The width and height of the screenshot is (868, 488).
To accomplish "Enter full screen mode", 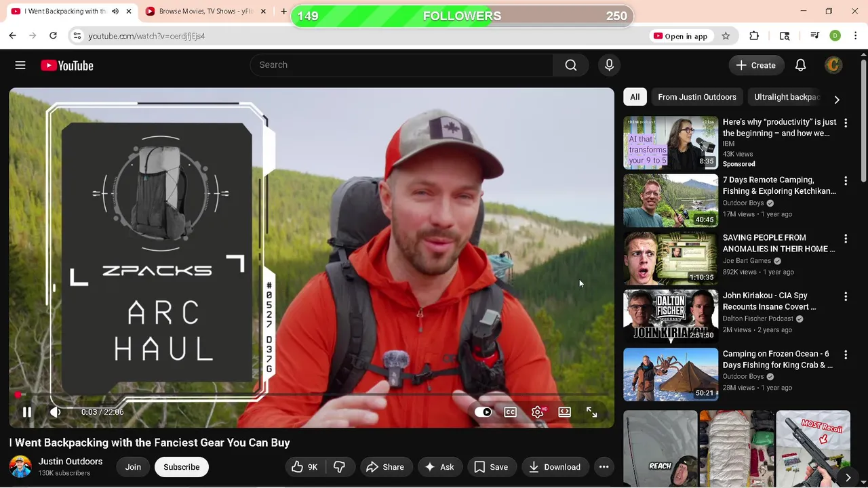I will point(591,412).
